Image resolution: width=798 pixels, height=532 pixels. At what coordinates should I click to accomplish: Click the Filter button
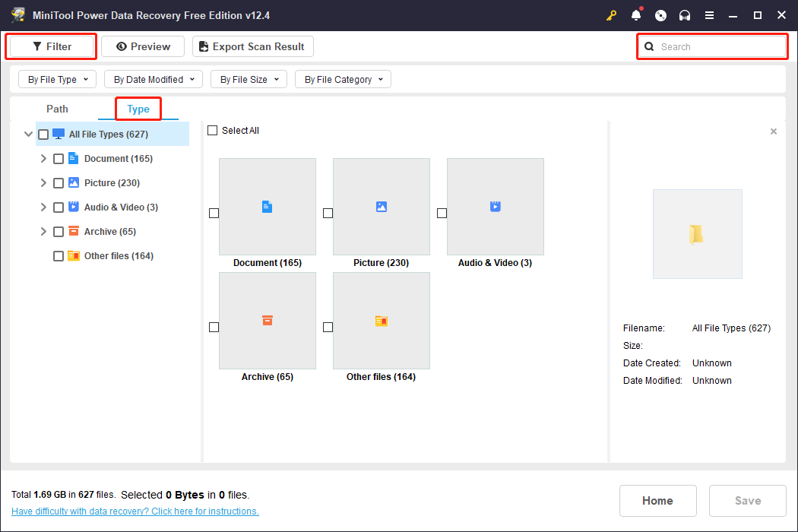click(52, 46)
